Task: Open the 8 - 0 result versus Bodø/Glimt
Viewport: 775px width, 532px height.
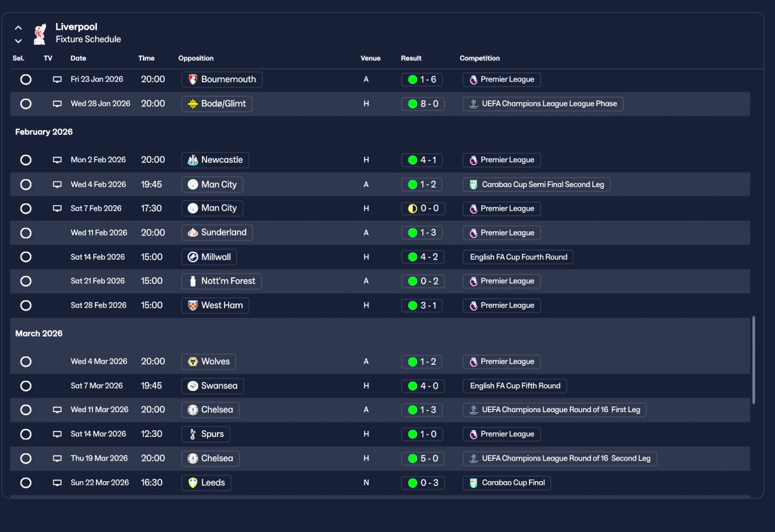Action: pos(423,104)
